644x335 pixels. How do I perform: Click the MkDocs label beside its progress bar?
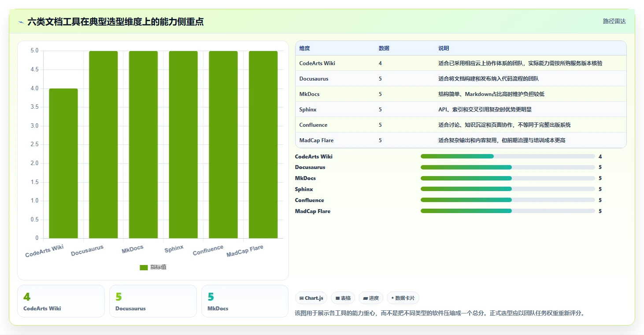click(x=305, y=178)
